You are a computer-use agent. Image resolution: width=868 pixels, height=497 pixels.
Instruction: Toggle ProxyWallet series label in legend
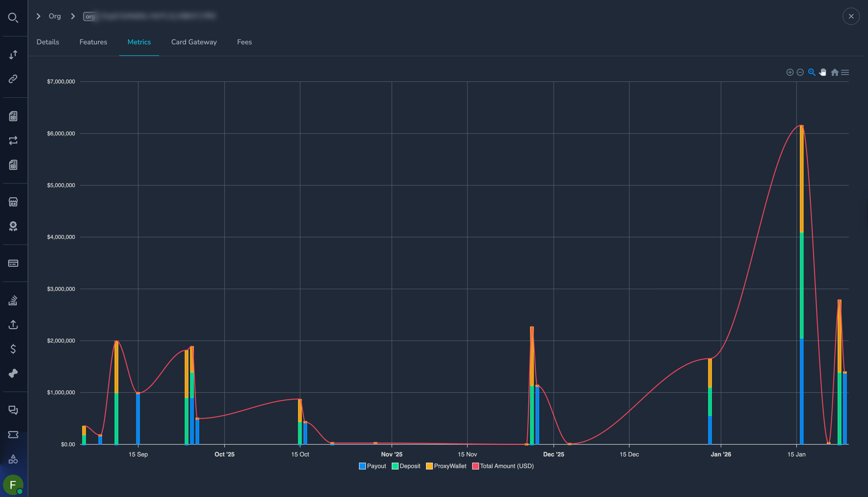[450, 466]
